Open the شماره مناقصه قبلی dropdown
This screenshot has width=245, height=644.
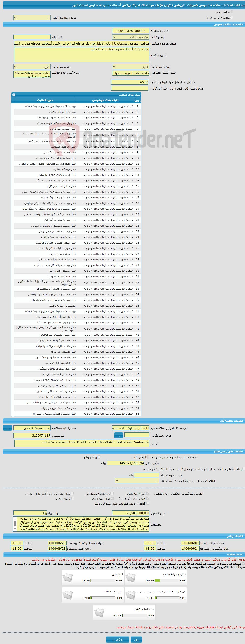[32, 18]
